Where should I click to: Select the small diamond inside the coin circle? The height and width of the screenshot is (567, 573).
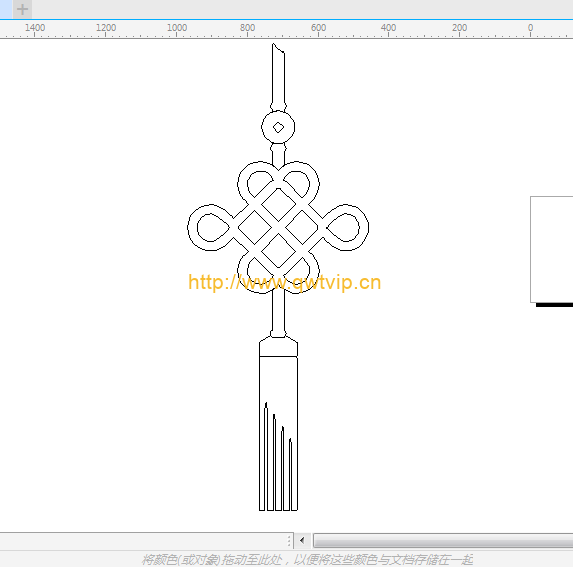click(x=278, y=128)
